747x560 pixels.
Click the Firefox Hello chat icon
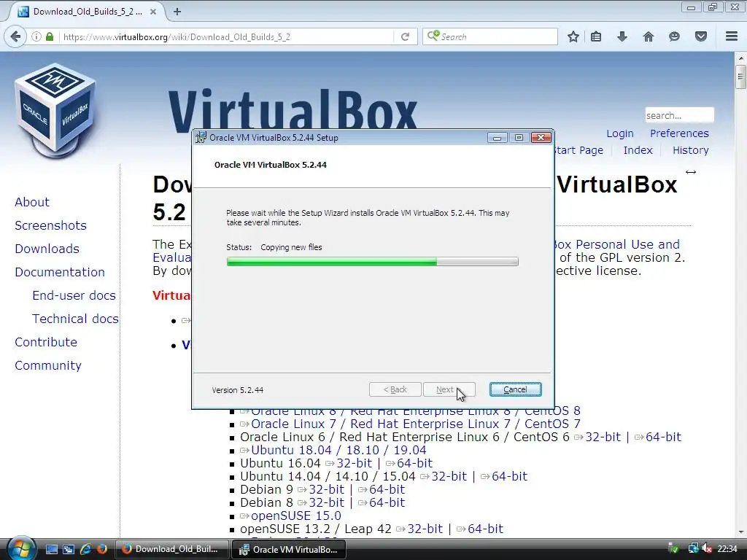tap(674, 36)
